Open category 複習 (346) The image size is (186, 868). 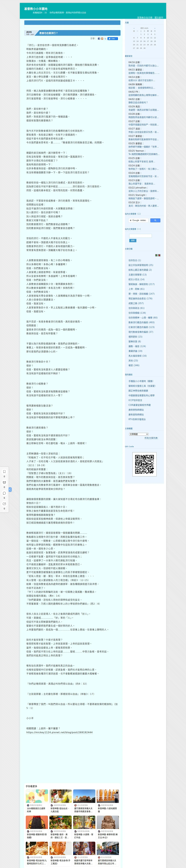134,365
